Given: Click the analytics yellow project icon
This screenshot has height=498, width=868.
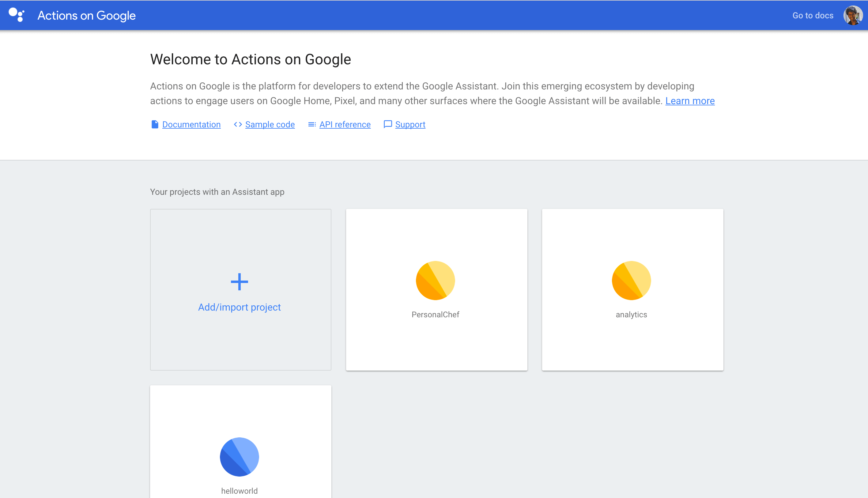Looking at the screenshot, I should coord(631,281).
